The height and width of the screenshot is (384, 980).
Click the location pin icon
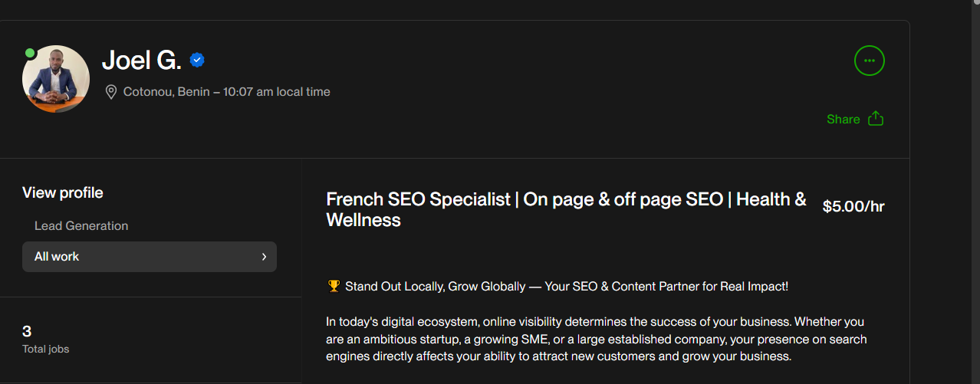110,92
